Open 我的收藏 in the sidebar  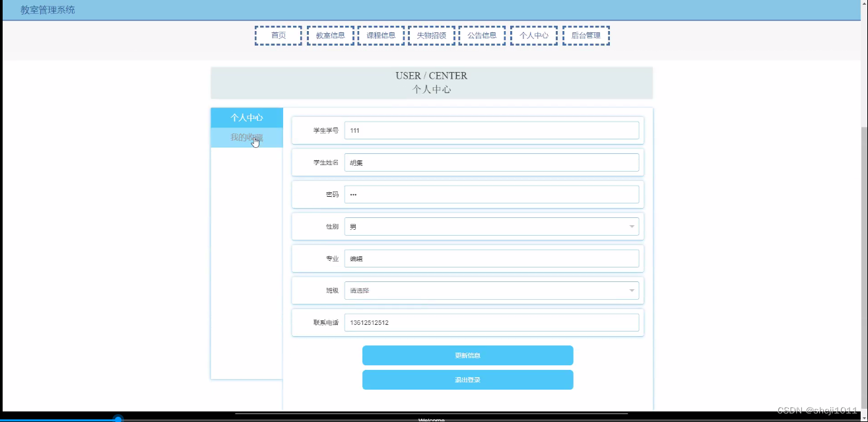click(x=246, y=139)
